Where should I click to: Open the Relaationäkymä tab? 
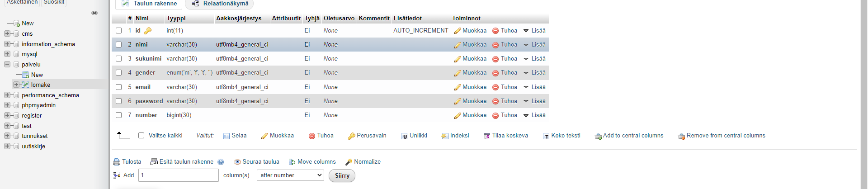pyautogui.click(x=220, y=4)
